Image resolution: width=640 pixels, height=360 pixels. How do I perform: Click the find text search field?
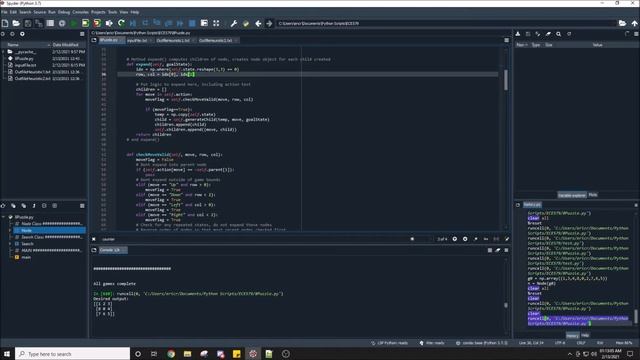tap(257, 239)
